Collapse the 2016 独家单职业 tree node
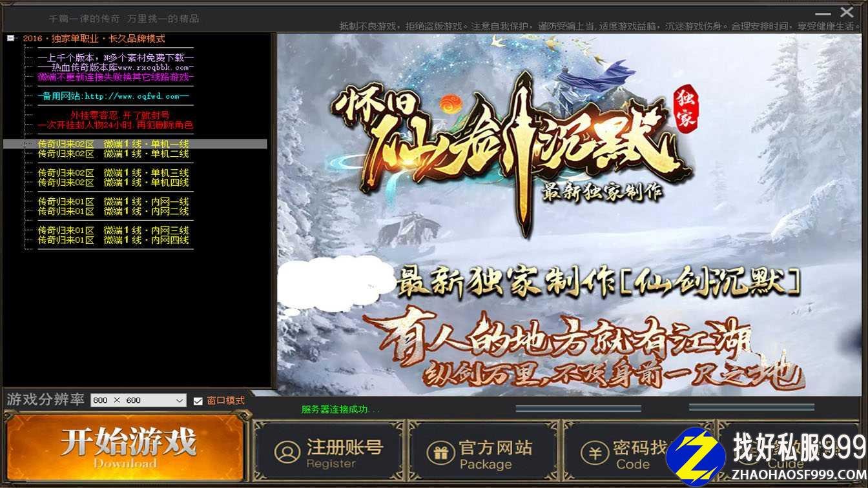 coord(10,38)
